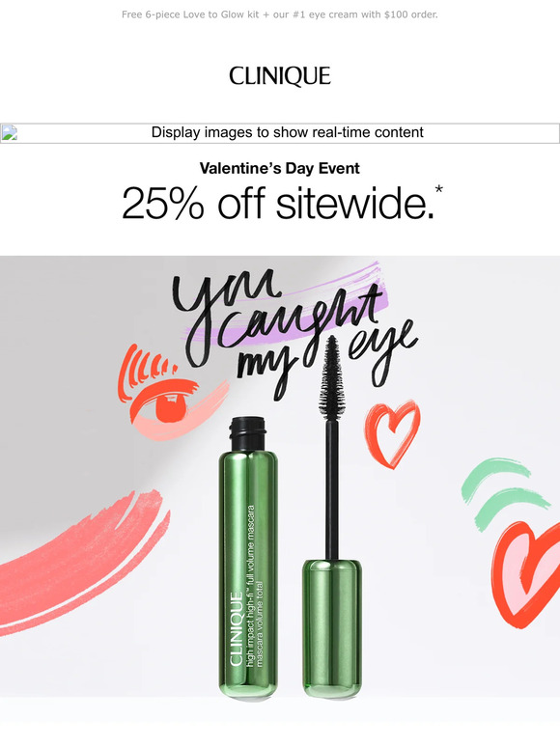Open the free Love to Glow kit offer text
This screenshot has width=560, height=747.
click(280, 14)
